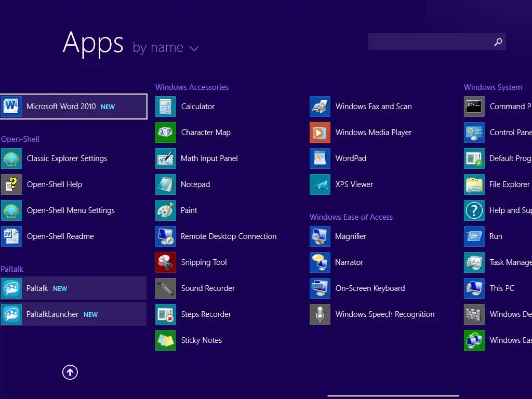Open the Default Programs icon
The height and width of the screenshot is (399, 532).
(x=474, y=158)
